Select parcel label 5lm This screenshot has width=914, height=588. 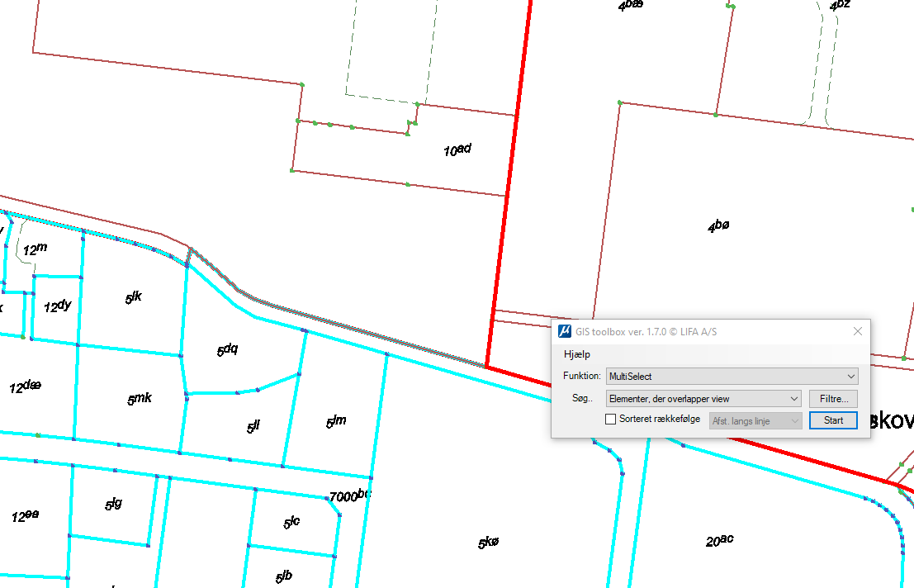(x=335, y=421)
